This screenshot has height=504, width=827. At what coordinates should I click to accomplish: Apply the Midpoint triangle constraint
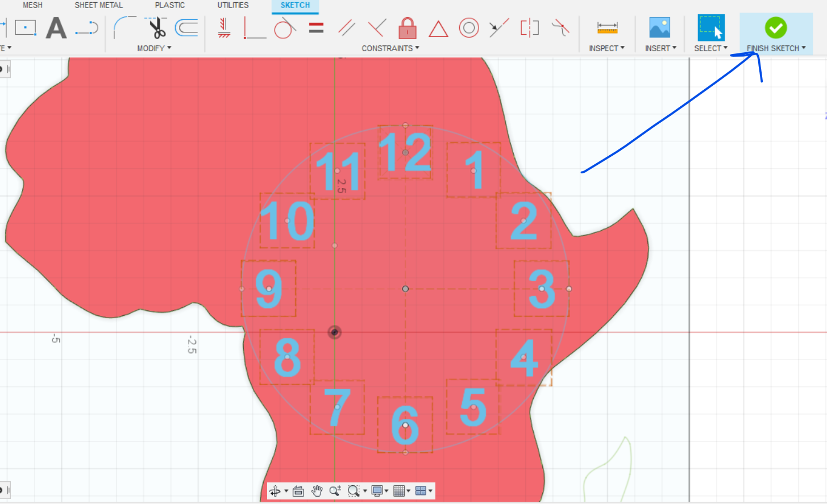coord(438,28)
